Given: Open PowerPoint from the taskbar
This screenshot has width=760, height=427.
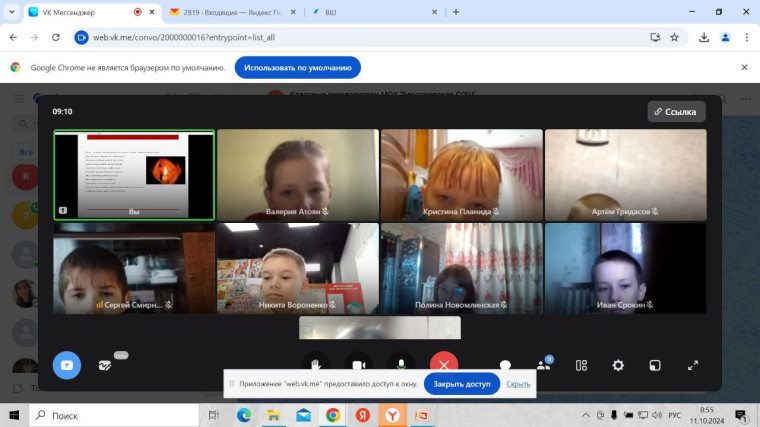Looking at the screenshot, I should (x=422, y=415).
